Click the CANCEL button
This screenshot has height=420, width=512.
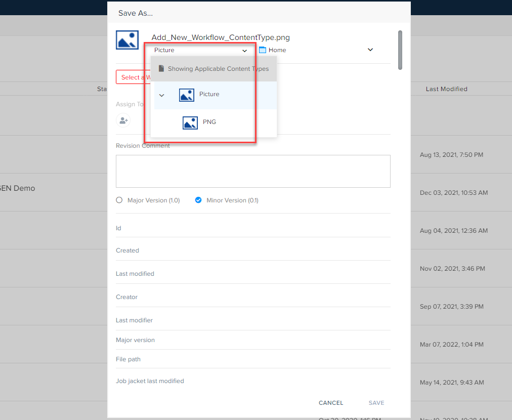pyautogui.click(x=331, y=403)
